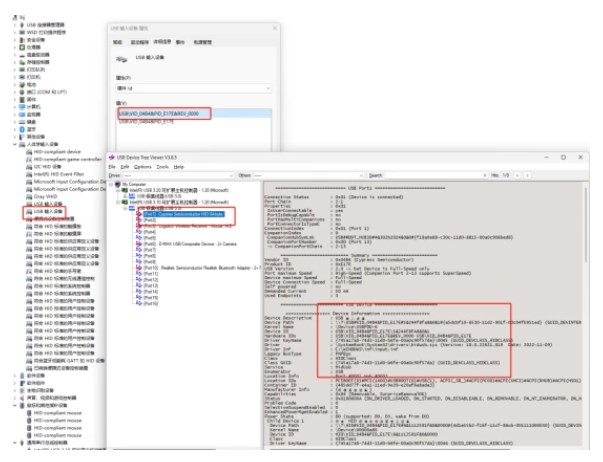Select value USB\VID_04B4&PID_E17E&REV_0000

click(x=194, y=113)
